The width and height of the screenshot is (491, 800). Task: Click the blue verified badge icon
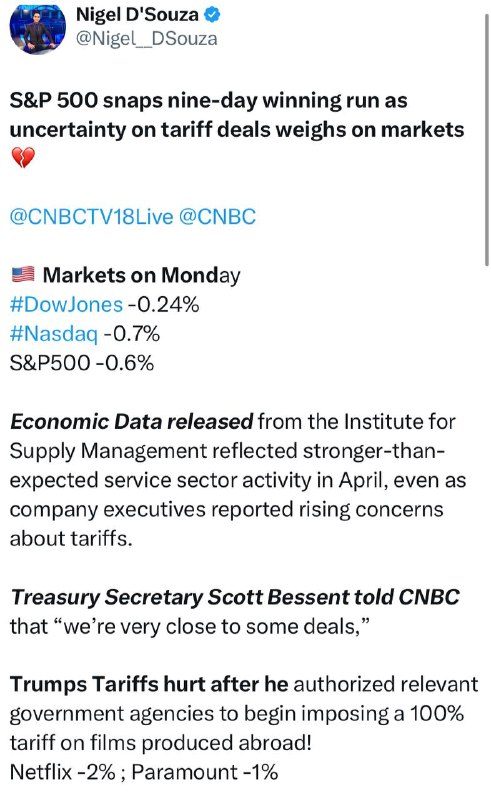[212, 15]
